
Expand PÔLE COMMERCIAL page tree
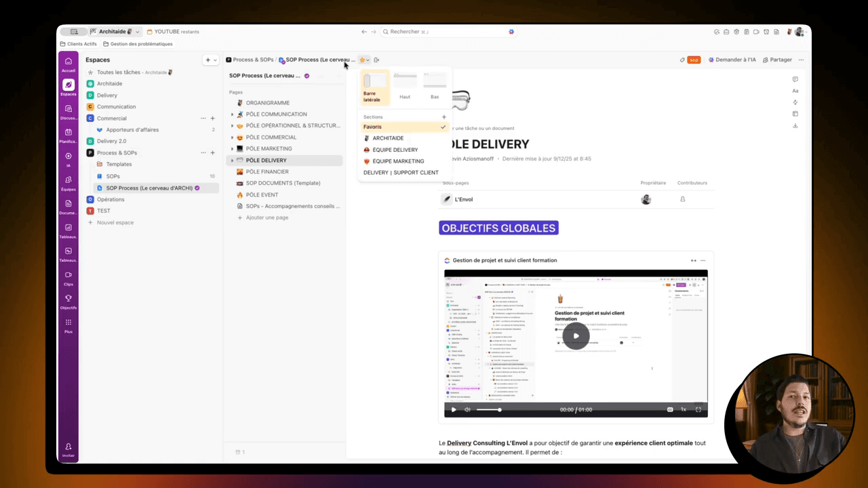click(232, 138)
